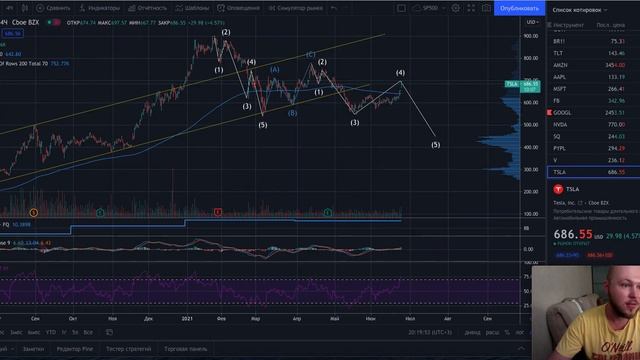Select the SQ row in watchlist
640x360 pixels.
tap(593, 136)
